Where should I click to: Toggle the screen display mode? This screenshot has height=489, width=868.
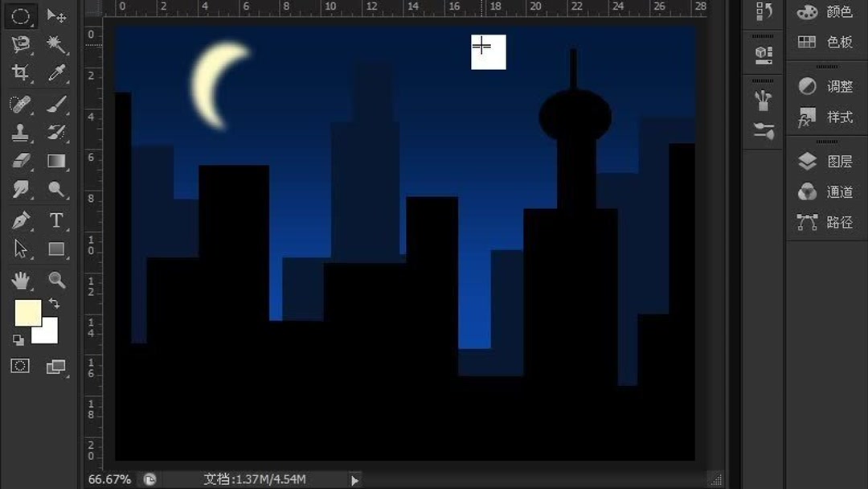click(x=55, y=366)
